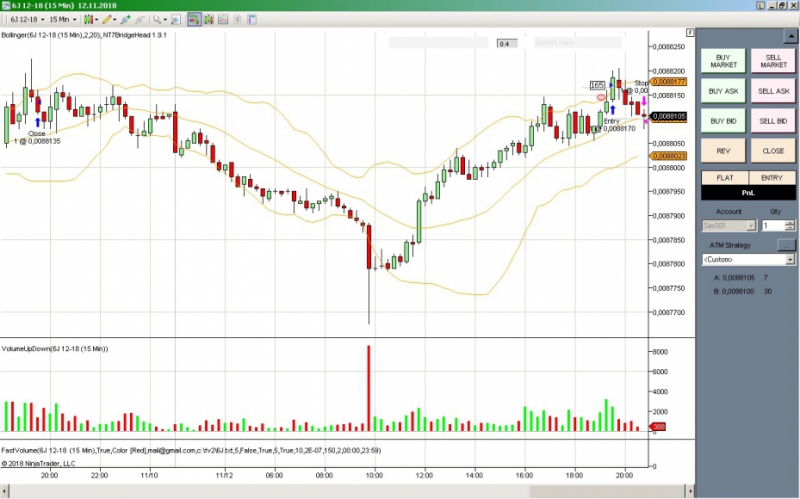Click the pink ellipse marker near Entry
The width and height of the screenshot is (800, 499).
point(601,97)
